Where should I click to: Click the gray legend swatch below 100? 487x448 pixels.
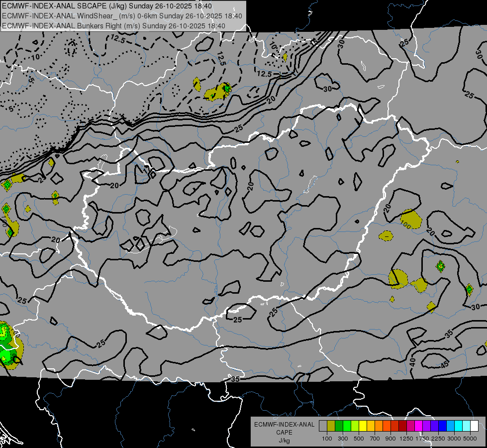pos(323,426)
